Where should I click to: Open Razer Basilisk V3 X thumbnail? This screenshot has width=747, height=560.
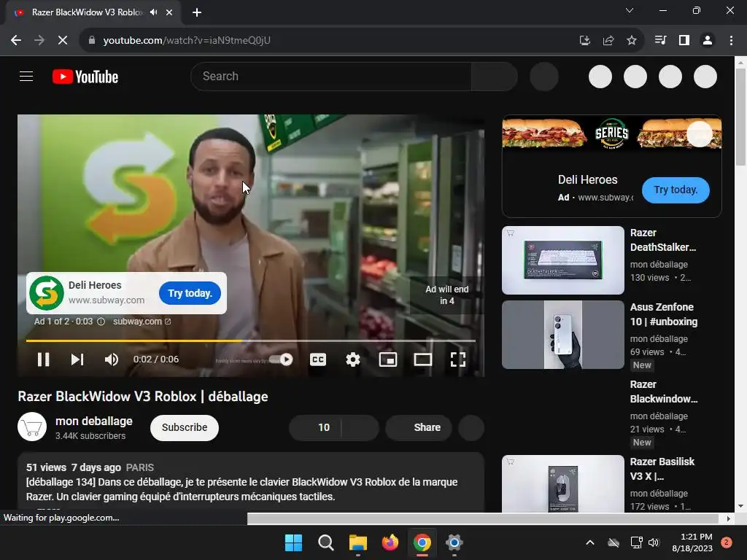pos(562,484)
